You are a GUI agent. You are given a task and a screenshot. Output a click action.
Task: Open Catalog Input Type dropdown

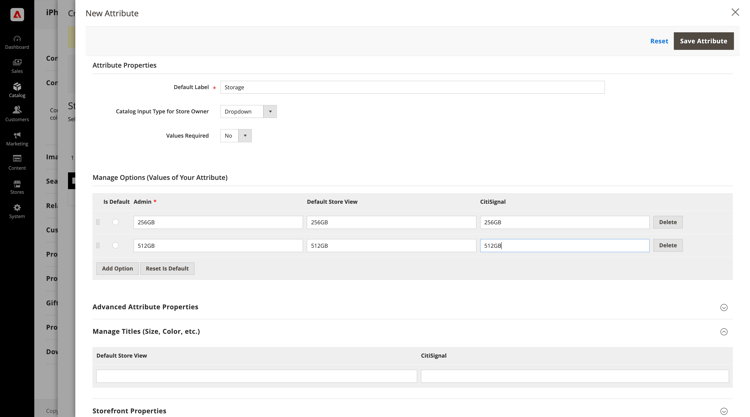click(x=248, y=111)
